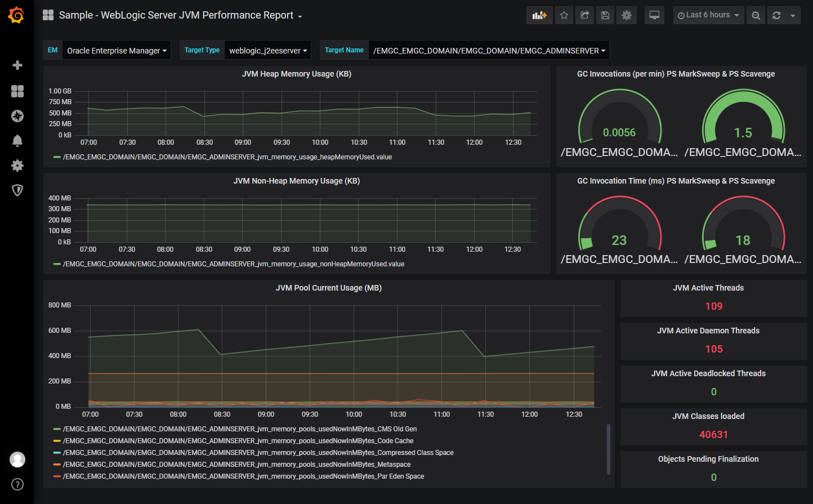Open JVM Non-Heap Memory Usage panel title menu
813x504 pixels.
(297, 181)
